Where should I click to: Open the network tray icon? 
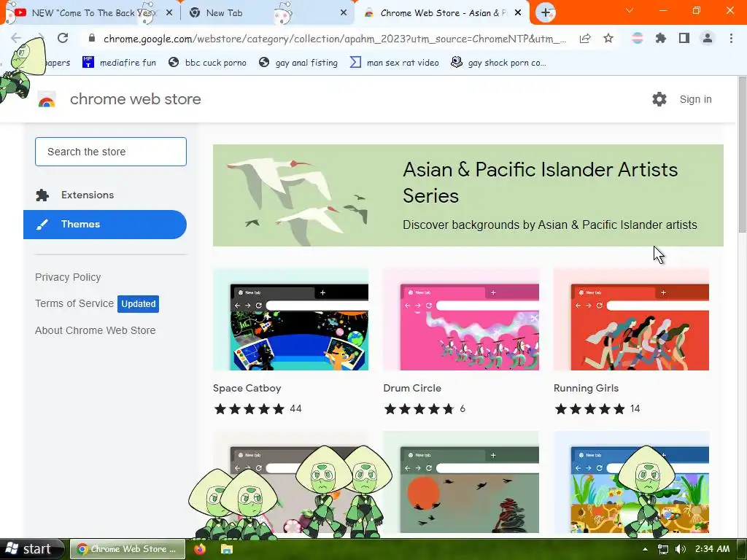662,549
